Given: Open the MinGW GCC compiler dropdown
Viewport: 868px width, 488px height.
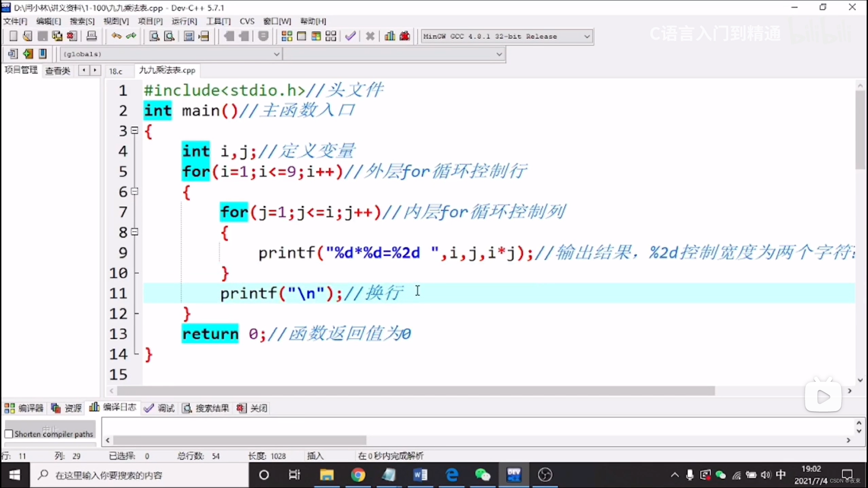Looking at the screenshot, I should (586, 36).
